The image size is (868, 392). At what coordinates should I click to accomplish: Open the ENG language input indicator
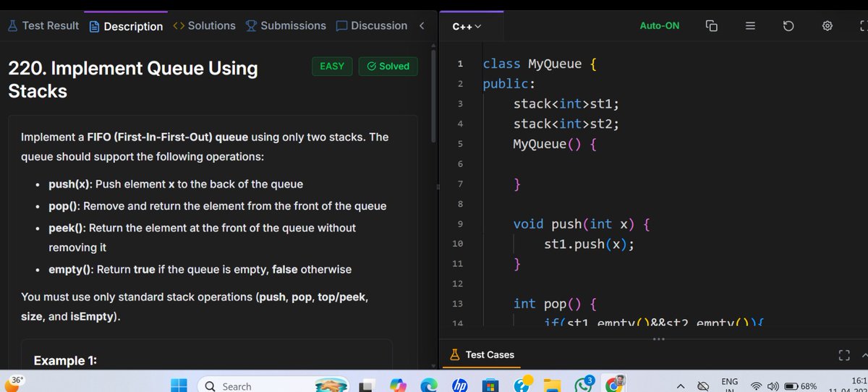click(x=730, y=385)
